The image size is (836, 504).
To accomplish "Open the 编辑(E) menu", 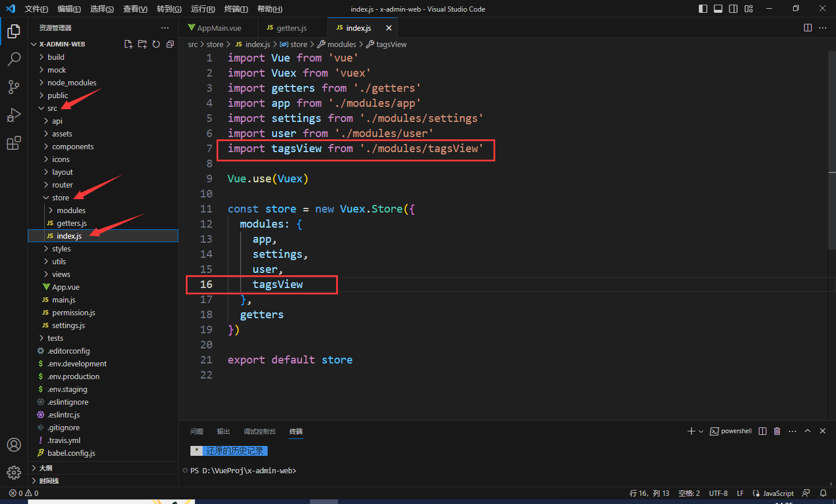I will tap(69, 9).
